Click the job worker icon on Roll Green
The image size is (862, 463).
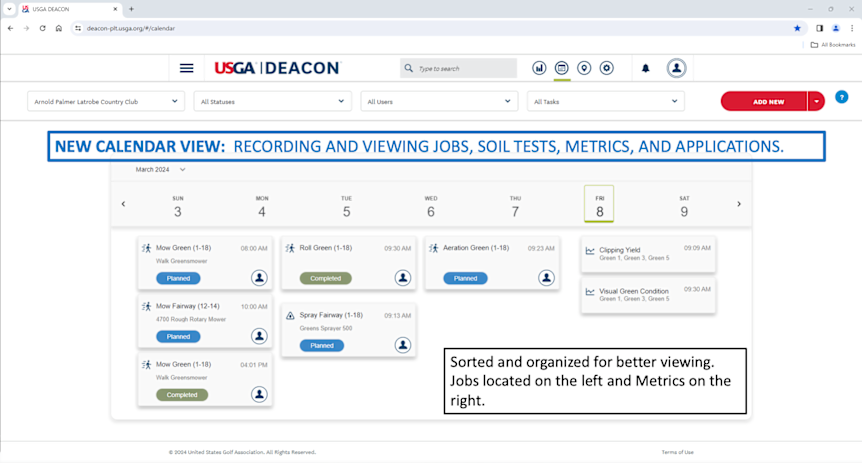pyautogui.click(x=290, y=248)
